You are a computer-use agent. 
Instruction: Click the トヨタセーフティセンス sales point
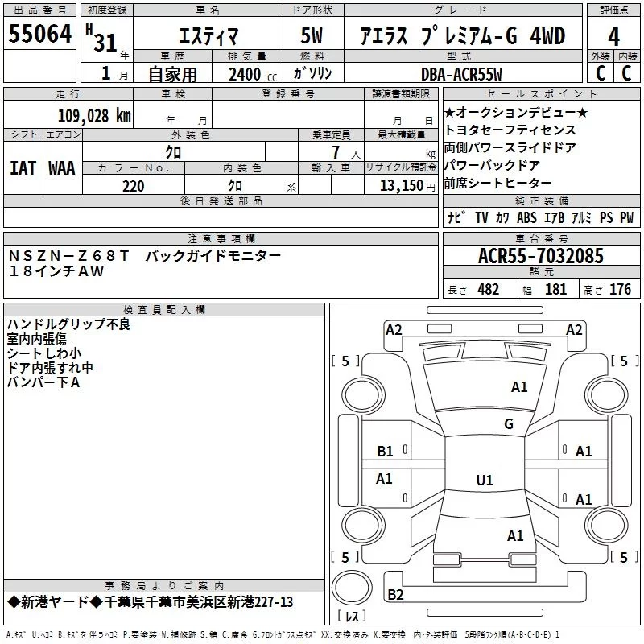point(510,130)
